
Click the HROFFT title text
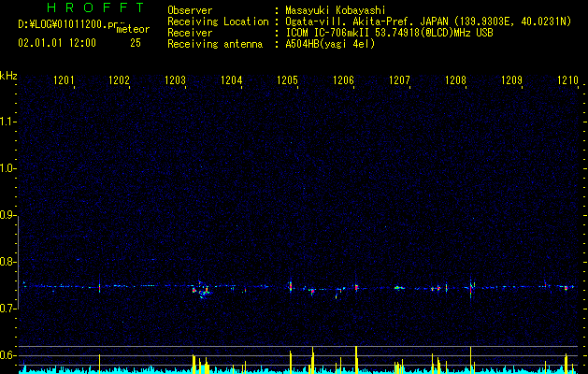pyautogui.click(x=95, y=7)
